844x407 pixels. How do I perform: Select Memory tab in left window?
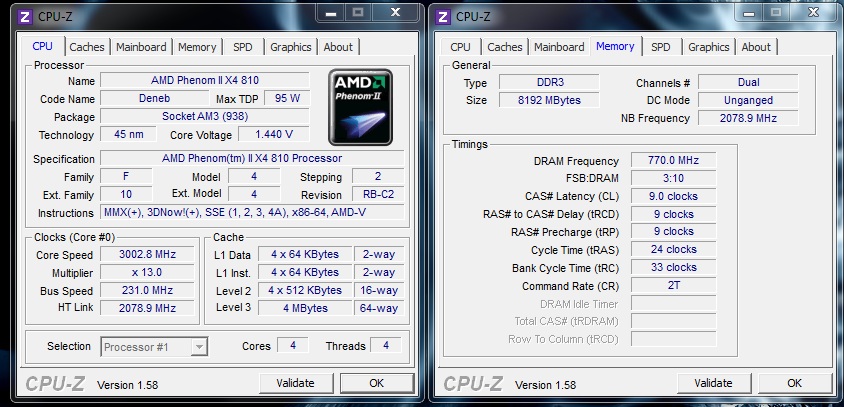click(197, 47)
